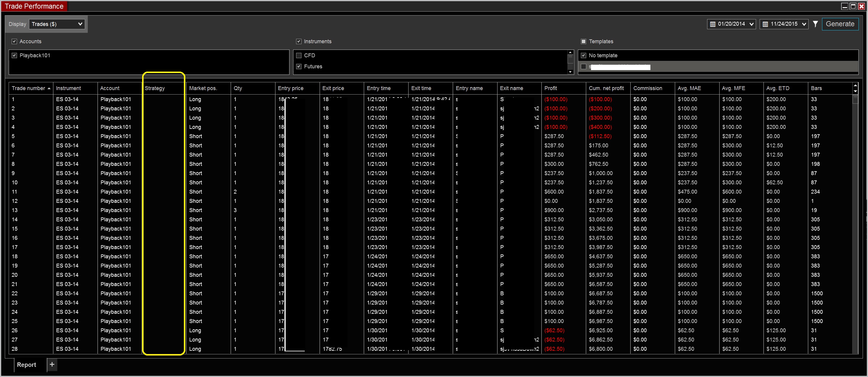The height and width of the screenshot is (377, 868).
Task: Sort by Profit column header
Action: click(551, 88)
